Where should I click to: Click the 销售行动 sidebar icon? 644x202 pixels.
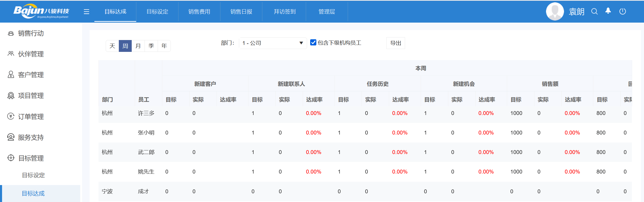[x=11, y=33]
